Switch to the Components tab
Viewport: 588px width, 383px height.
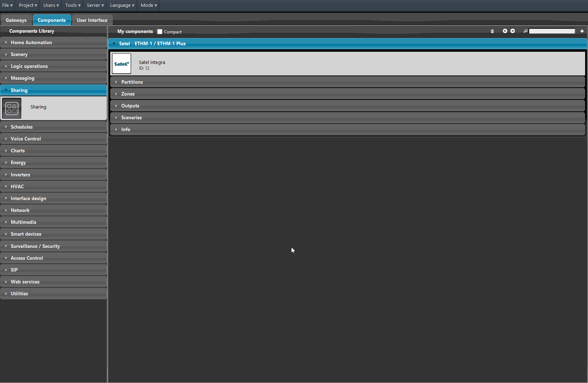[52, 20]
